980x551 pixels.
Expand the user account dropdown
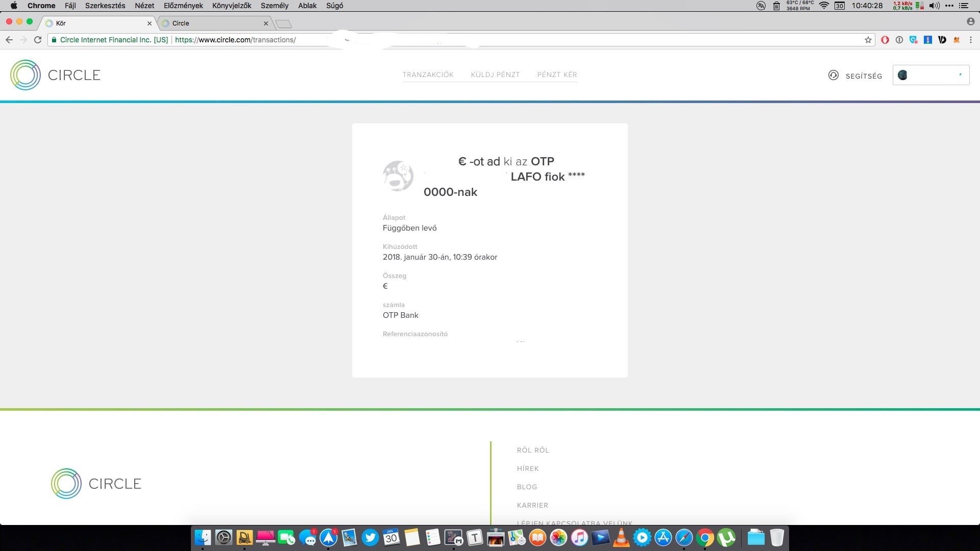[x=930, y=75]
